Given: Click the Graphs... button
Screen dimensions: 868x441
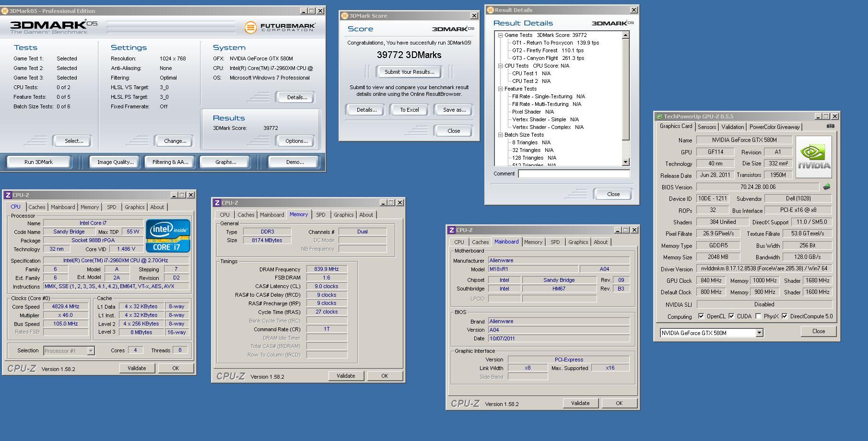Looking at the screenshot, I should click(225, 162).
